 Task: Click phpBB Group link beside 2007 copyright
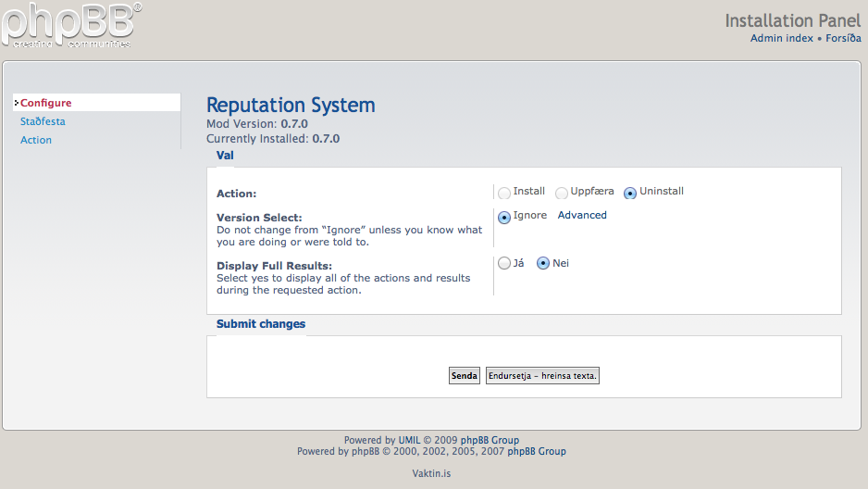point(537,451)
